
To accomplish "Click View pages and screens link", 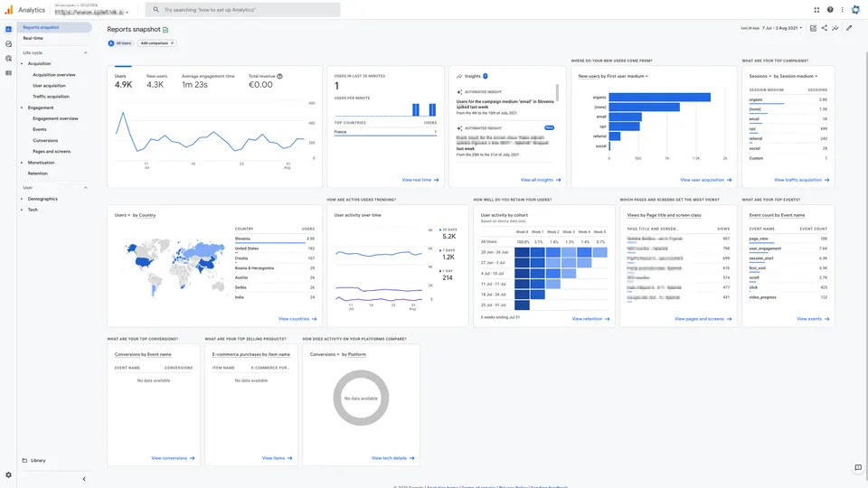I will [x=703, y=319].
